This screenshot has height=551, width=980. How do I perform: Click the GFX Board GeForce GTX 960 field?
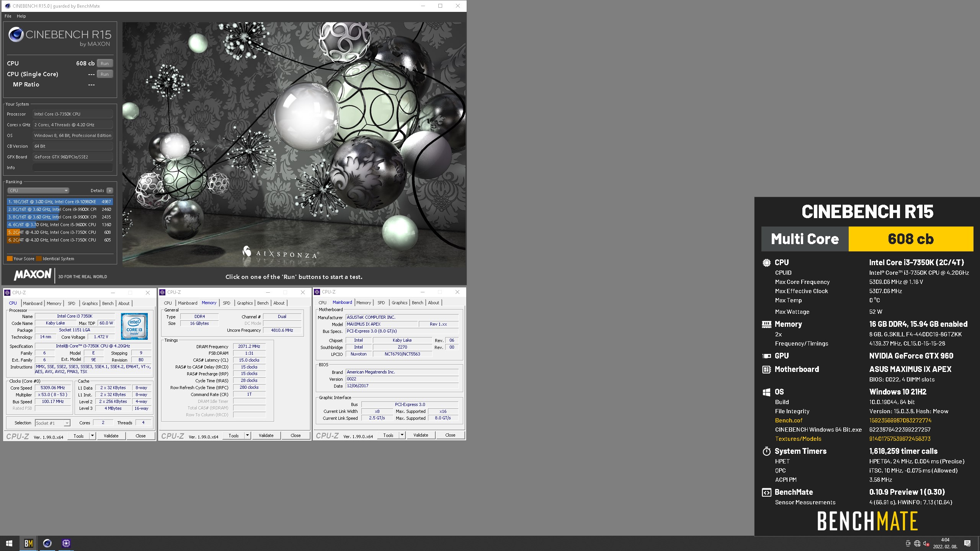pyautogui.click(x=73, y=157)
